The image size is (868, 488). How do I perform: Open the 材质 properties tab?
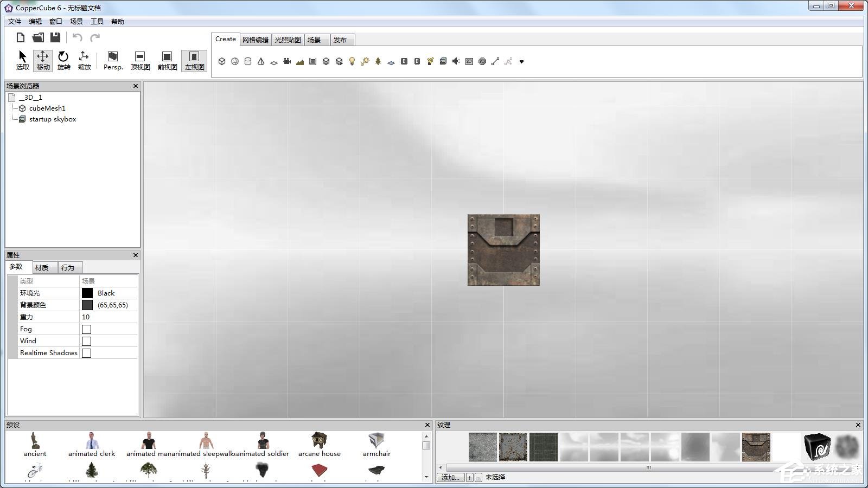(42, 268)
